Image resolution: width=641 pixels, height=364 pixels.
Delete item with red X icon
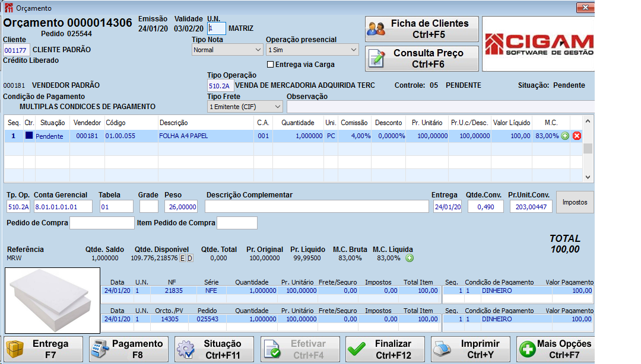[x=577, y=136]
